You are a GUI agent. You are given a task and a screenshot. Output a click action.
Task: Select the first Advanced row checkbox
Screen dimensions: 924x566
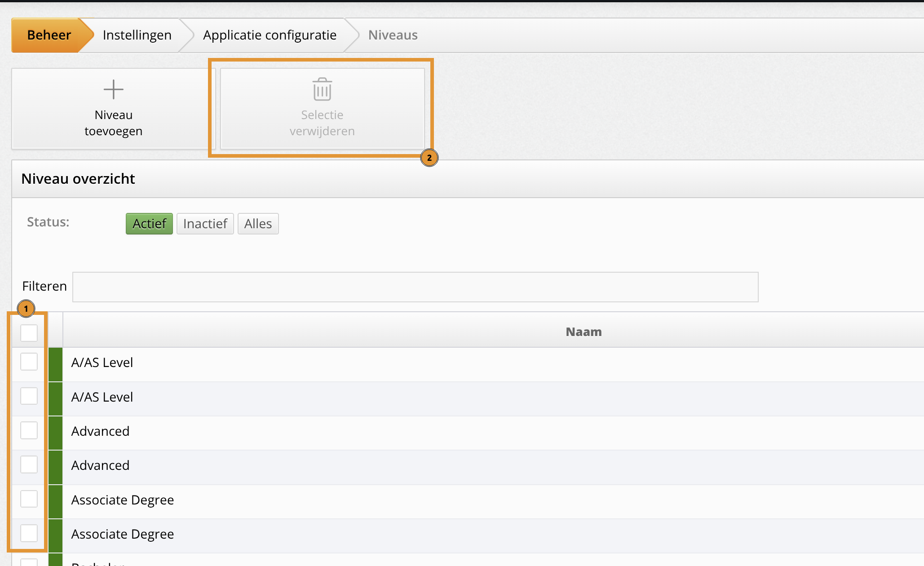[x=29, y=430]
